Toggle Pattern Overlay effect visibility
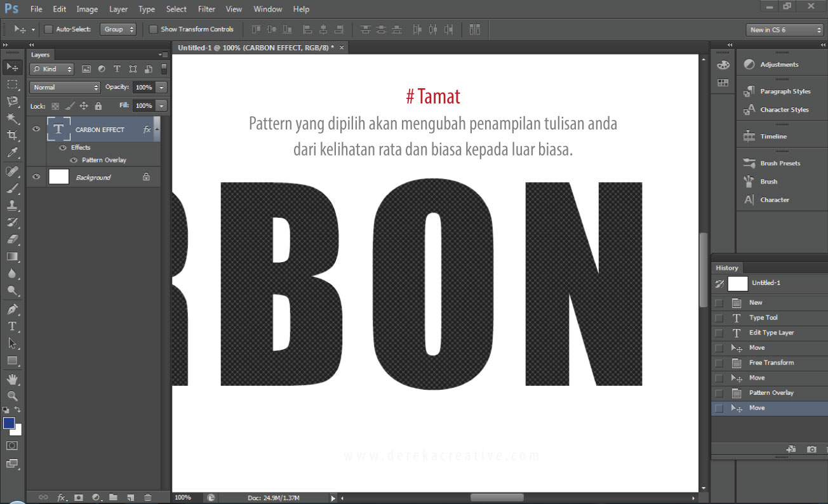Viewport: 828px width, 504px height. 74,160
